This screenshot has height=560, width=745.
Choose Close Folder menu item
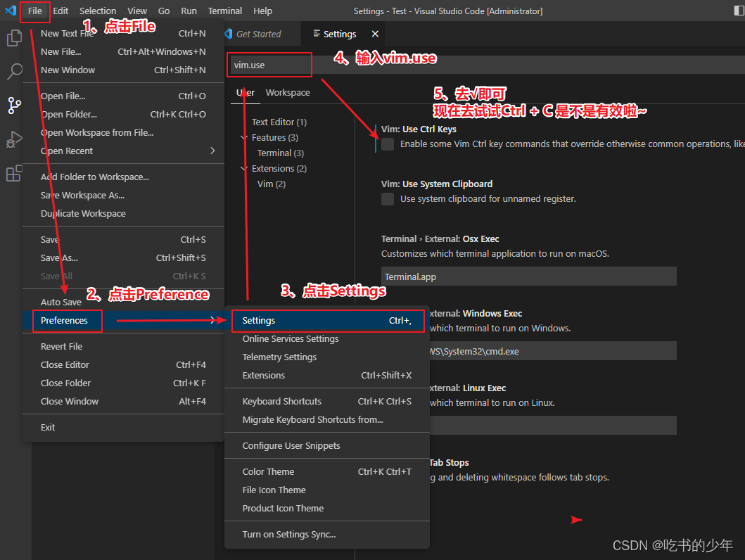(x=123, y=383)
